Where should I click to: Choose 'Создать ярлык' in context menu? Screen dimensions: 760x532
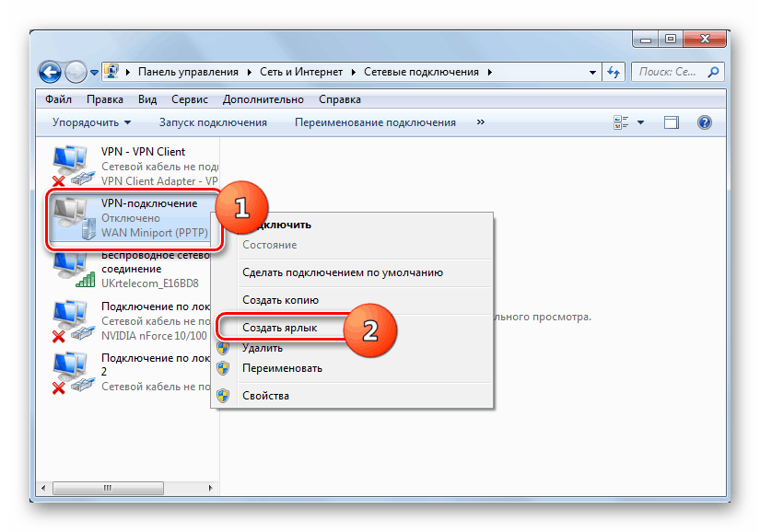pyautogui.click(x=352, y=329)
